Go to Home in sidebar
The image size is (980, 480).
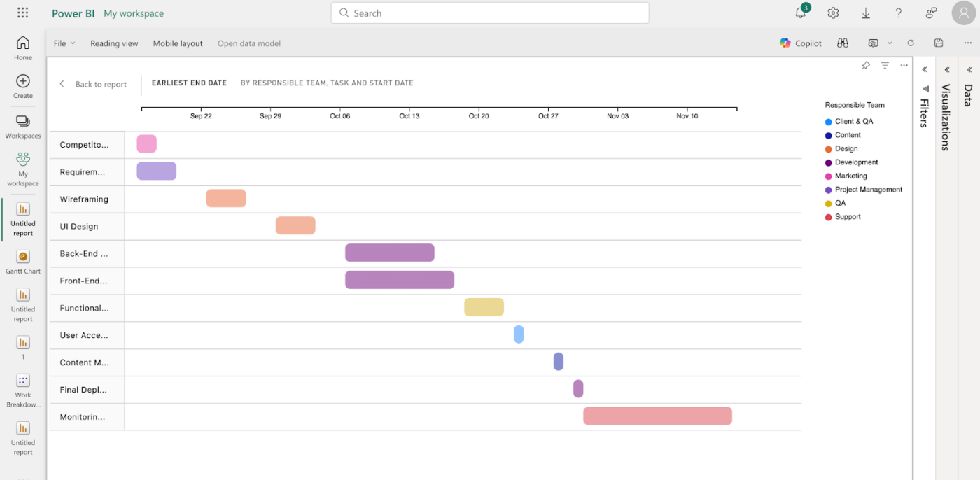(23, 48)
